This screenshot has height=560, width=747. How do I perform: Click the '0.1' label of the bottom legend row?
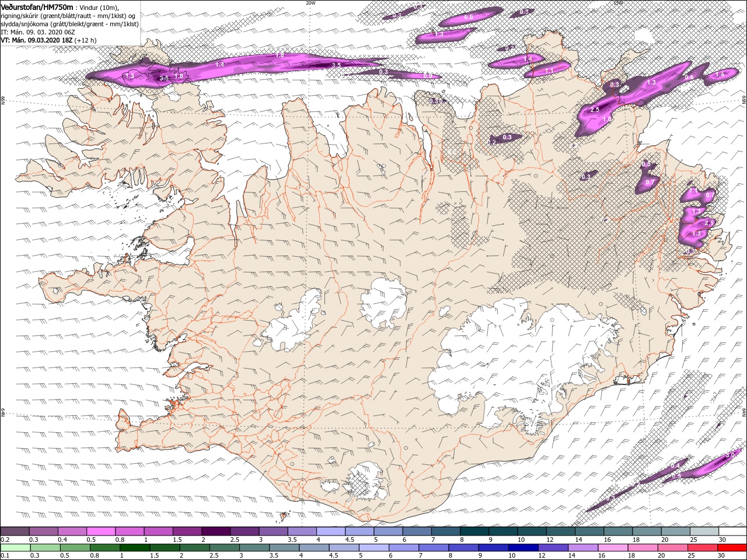click(5, 556)
